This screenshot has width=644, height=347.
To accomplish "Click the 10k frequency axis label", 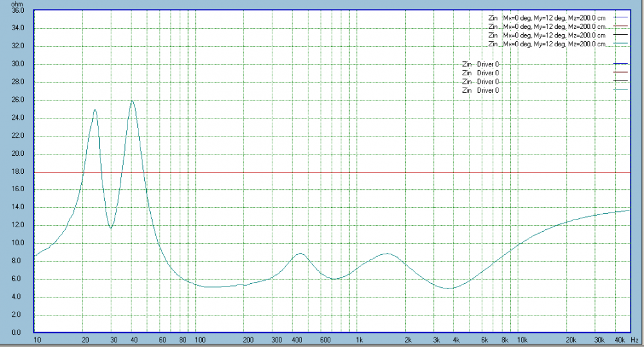I will tap(522, 340).
